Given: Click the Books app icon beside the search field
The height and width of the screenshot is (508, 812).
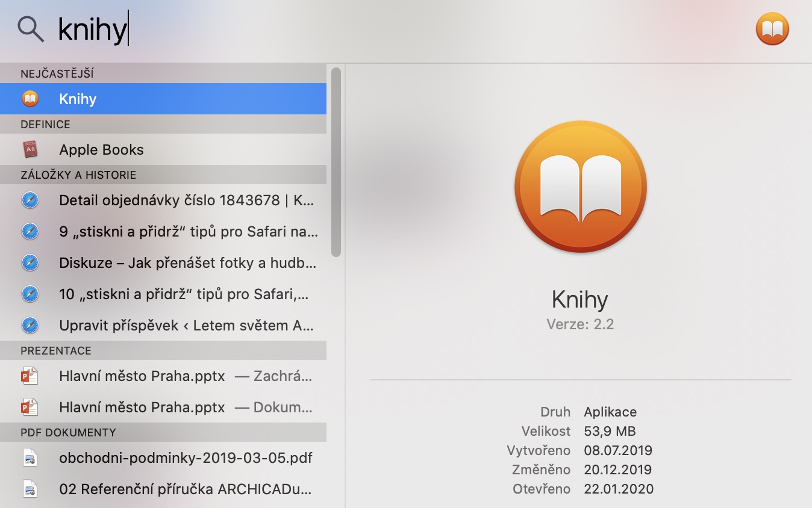Looking at the screenshot, I should (772, 28).
